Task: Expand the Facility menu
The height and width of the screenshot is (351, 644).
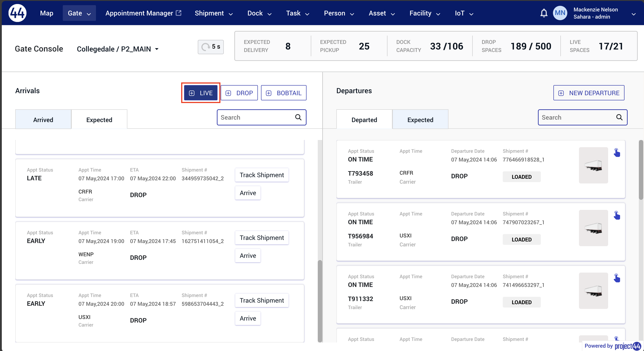Action: (425, 13)
